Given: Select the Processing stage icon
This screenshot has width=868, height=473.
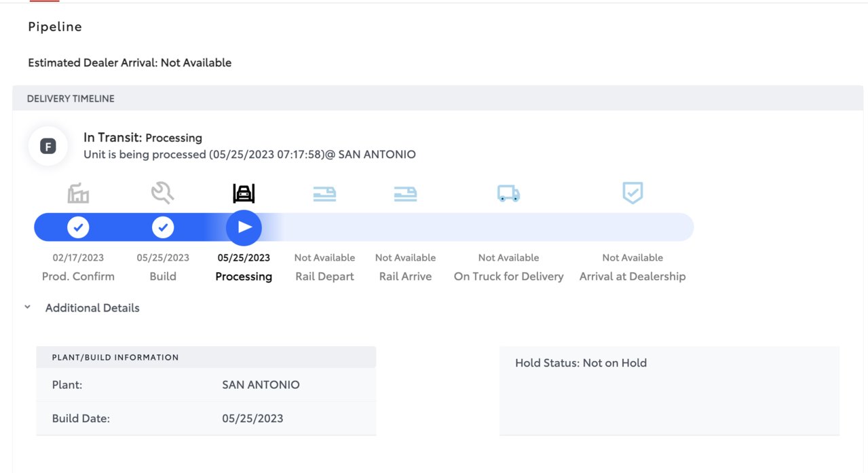Looking at the screenshot, I should pos(244,194).
